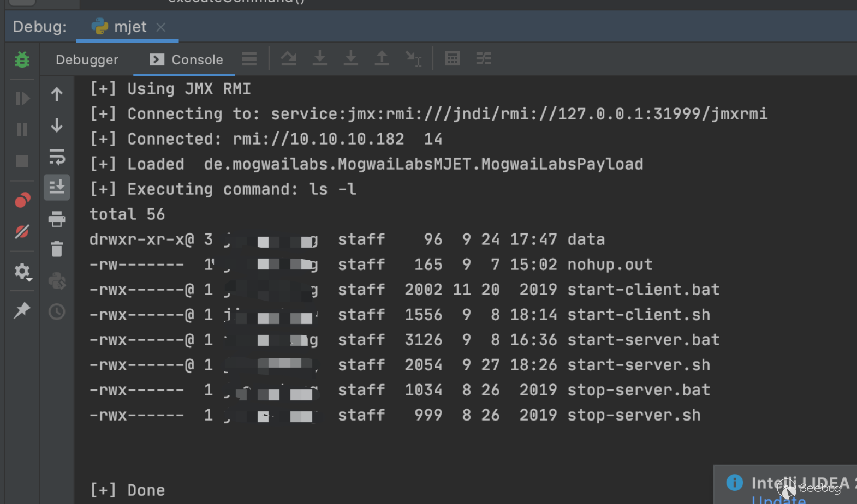The height and width of the screenshot is (504, 857).
Task: Click the Print console output icon
Action: click(57, 219)
